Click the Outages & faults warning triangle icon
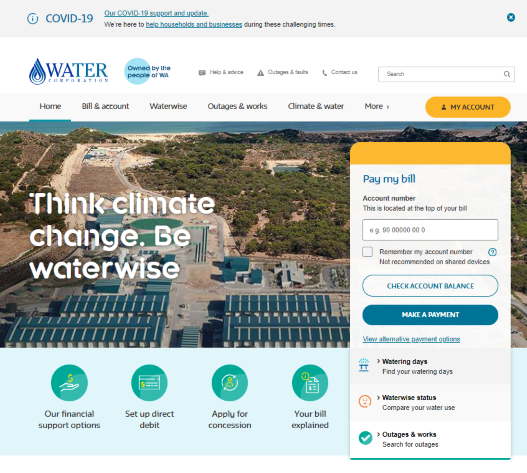Screen dimensions: 527x473 260,73
